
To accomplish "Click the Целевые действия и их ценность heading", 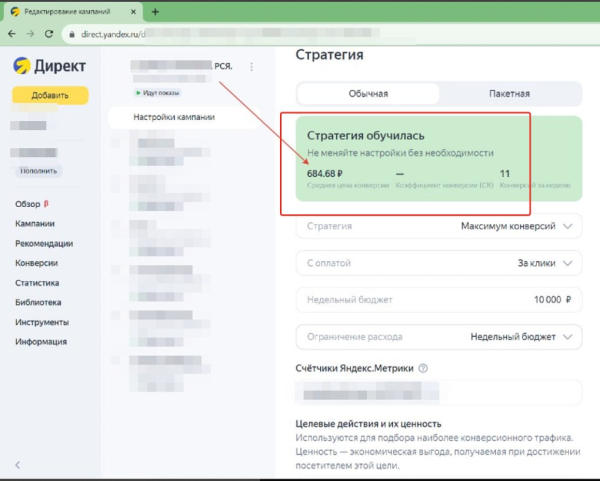I will click(368, 424).
